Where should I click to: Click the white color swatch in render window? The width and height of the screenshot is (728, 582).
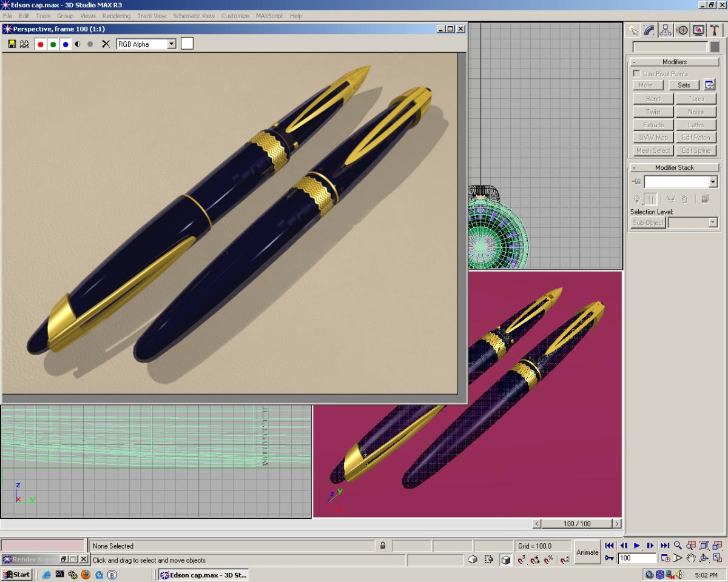187,43
